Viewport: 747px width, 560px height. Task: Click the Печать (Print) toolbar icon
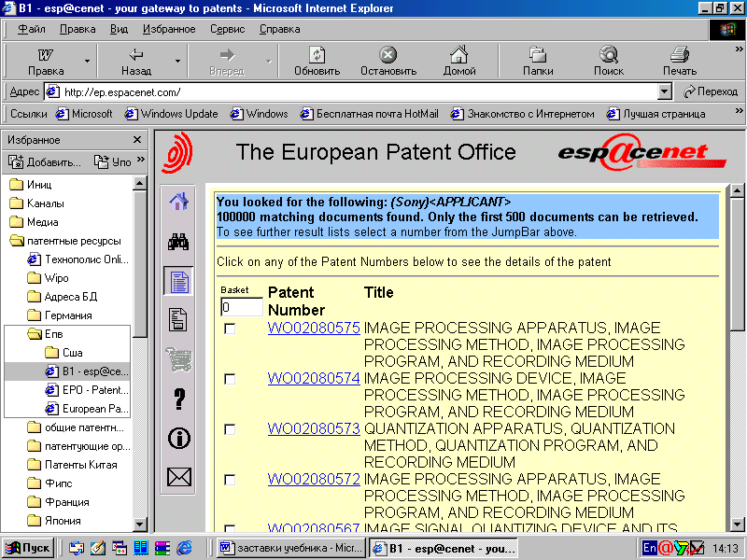coord(680,55)
